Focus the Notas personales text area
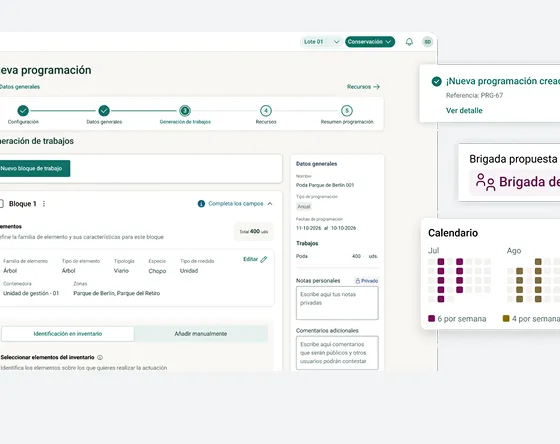The height and width of the screenshot is (444, 560). [x=337, y=303]
